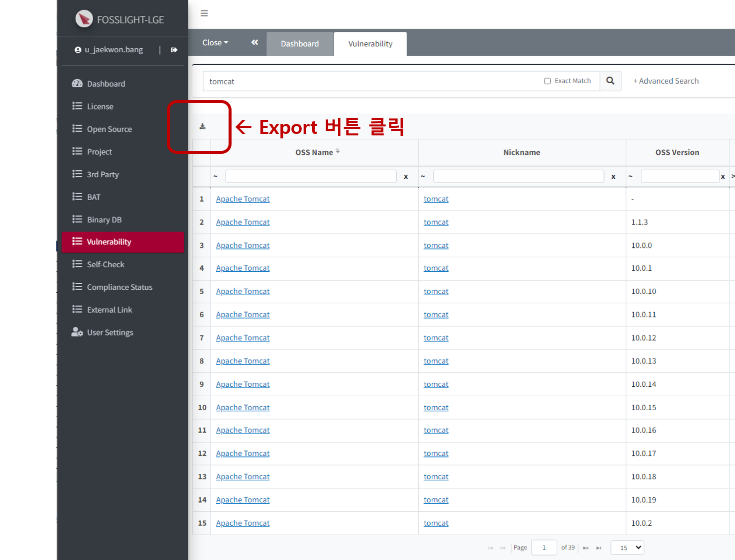Screen dimensions: 735x560
Task: Click the page number input box
Action: pos(544,548)
